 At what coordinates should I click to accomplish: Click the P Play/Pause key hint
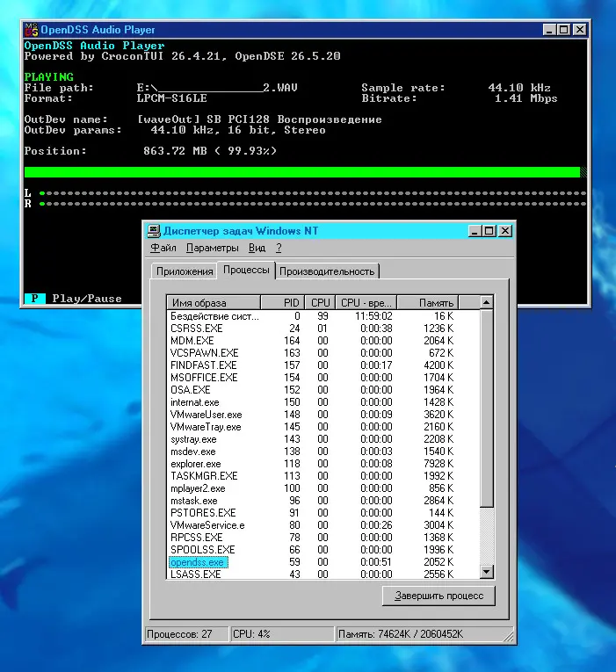73,299
